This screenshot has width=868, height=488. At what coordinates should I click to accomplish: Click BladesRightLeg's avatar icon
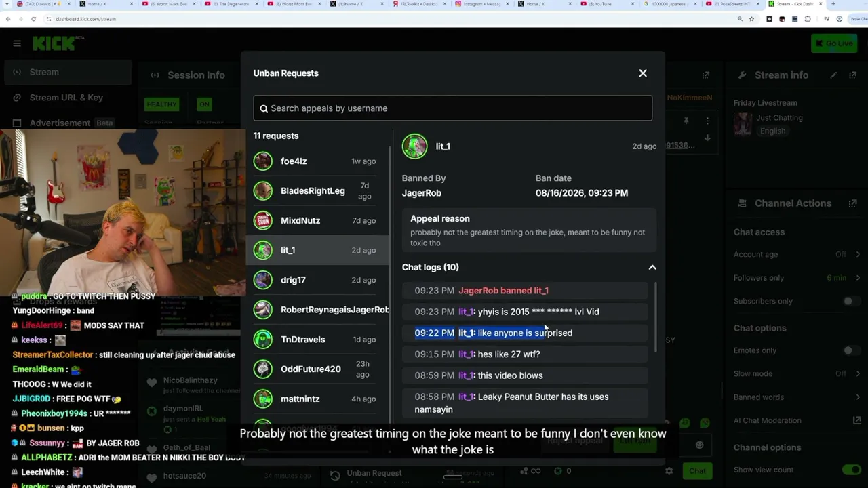click(262, 191)
